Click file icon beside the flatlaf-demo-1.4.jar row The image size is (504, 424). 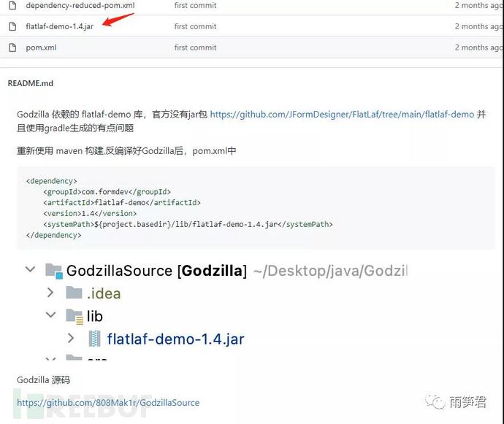[12, 26]
